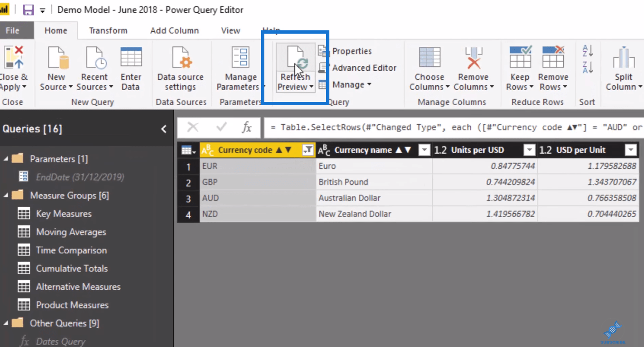Expand the Choose Columns dropdown arrow

click(447, 87)
